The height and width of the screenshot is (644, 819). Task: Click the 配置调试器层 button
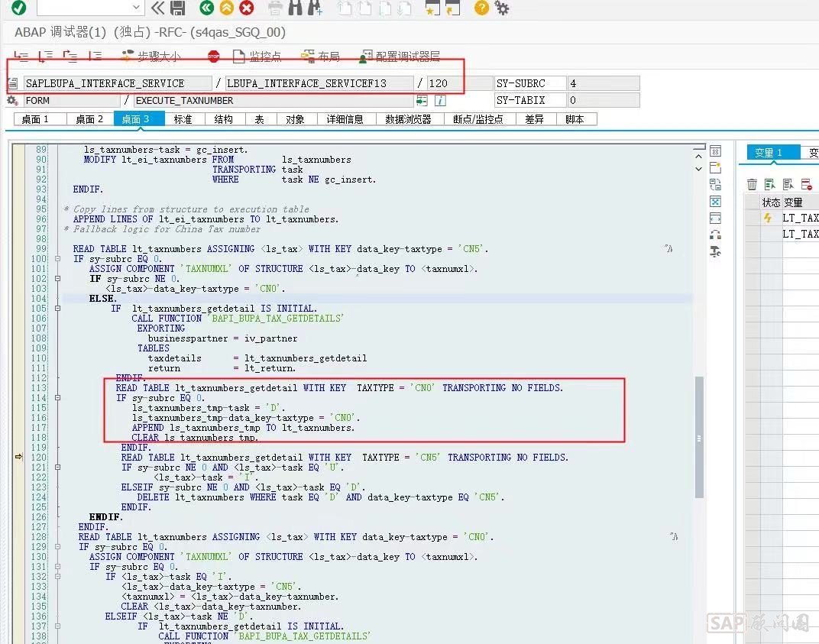click(x=400, y=57)
